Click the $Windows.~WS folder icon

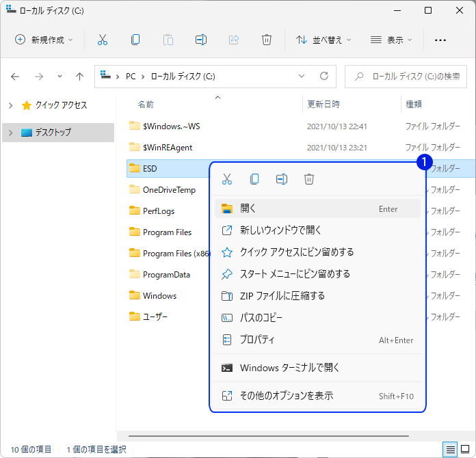click(x=135, y=126)
